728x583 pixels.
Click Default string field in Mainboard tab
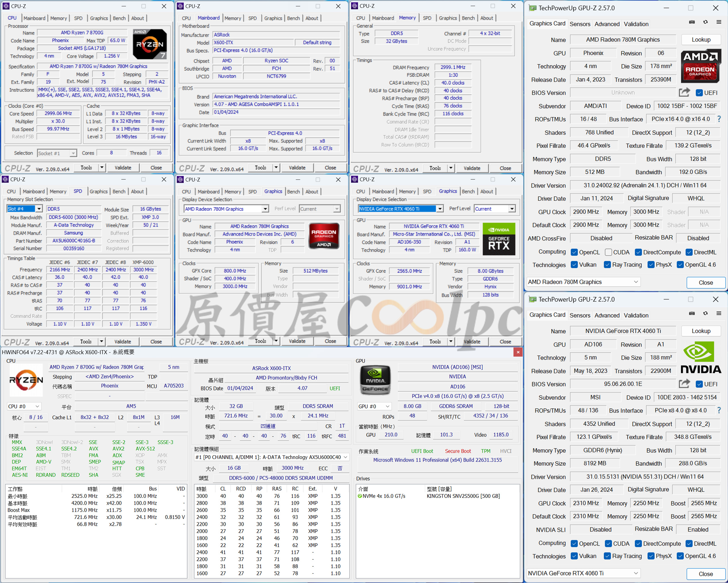point(317,42)
